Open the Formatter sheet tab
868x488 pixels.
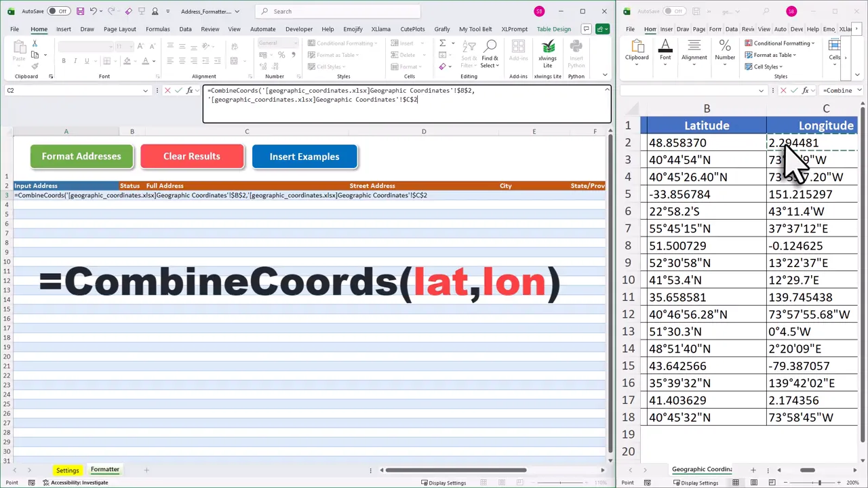point(104,469)
